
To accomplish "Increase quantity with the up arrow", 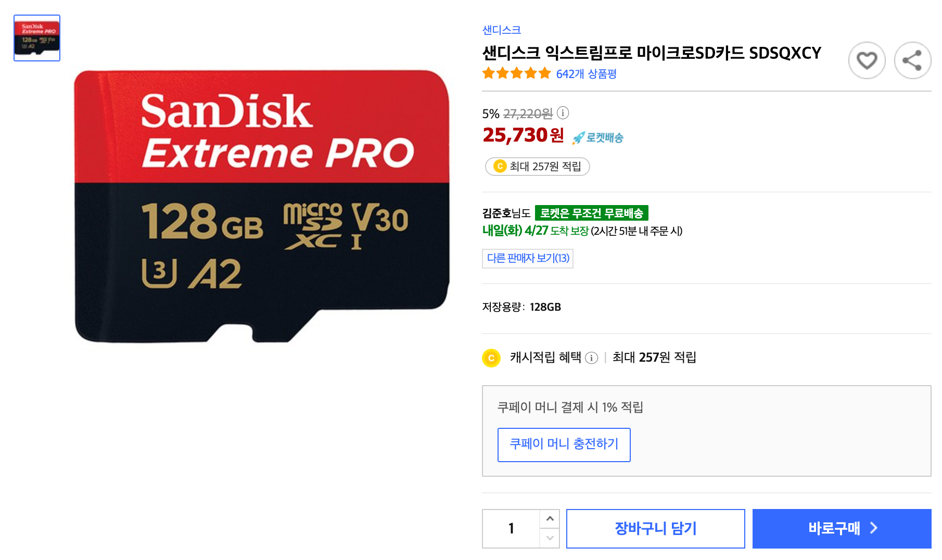I will point(550,519).
